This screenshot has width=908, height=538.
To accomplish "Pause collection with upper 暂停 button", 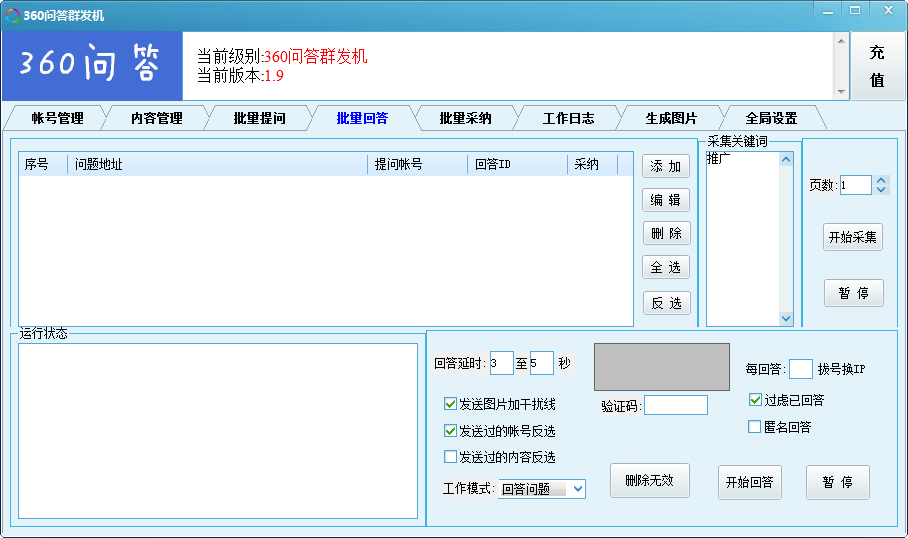I will (854, 293).
